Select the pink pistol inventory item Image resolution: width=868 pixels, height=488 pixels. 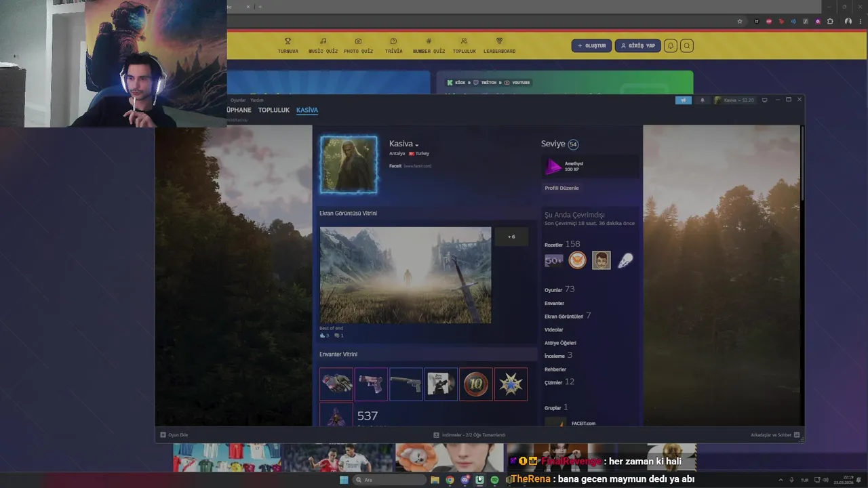(x=371, y=384)
